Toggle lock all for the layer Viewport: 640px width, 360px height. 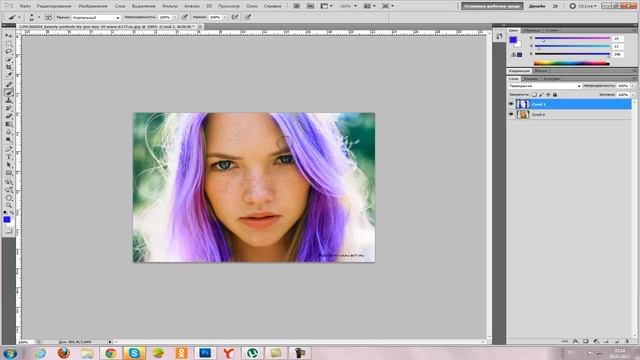(x=555, y=95)
